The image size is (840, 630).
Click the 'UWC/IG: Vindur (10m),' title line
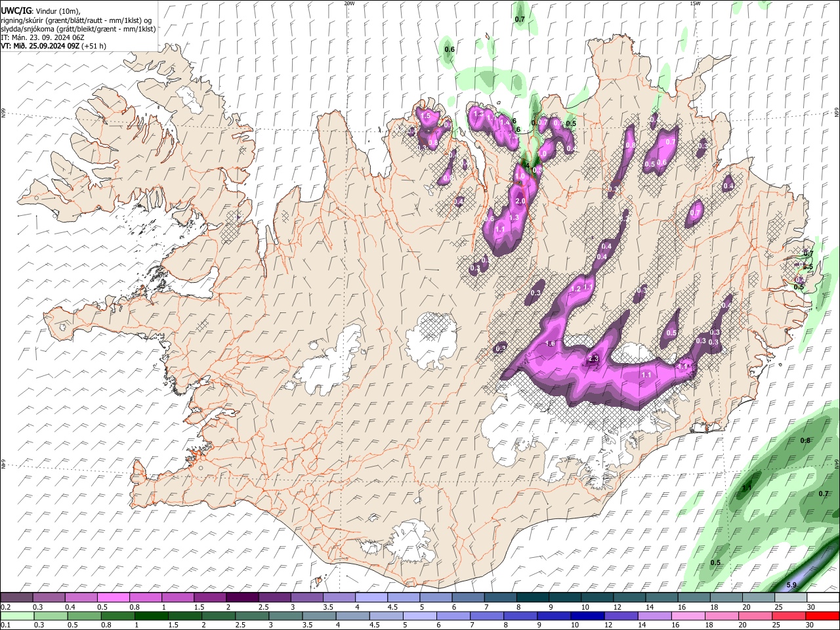(x=41, y=10)
